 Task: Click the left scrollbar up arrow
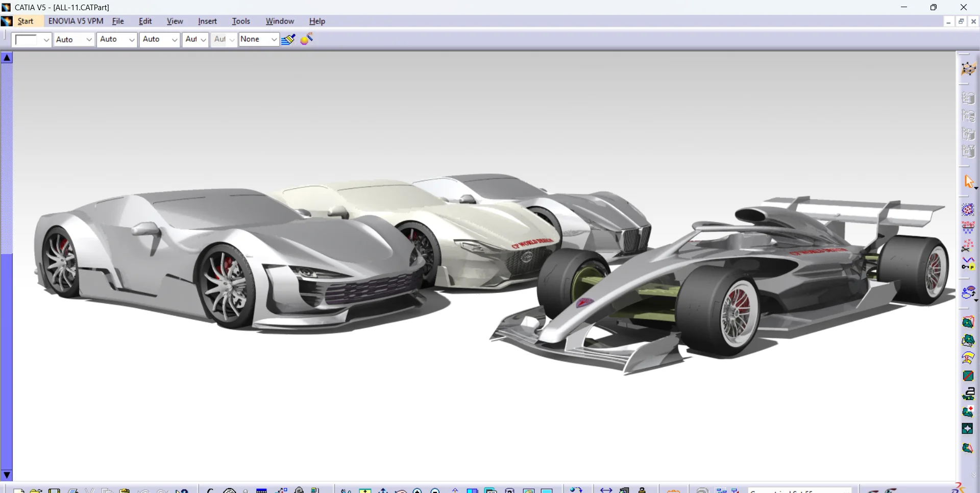(x=7, y=58)
